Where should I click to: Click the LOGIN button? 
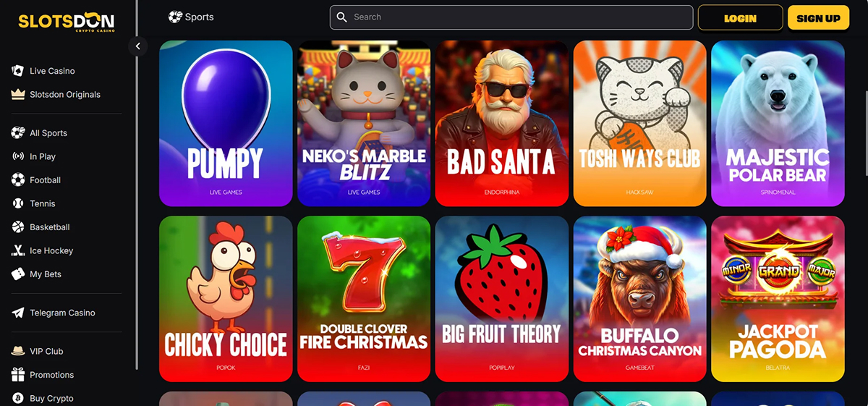[740, 17]
